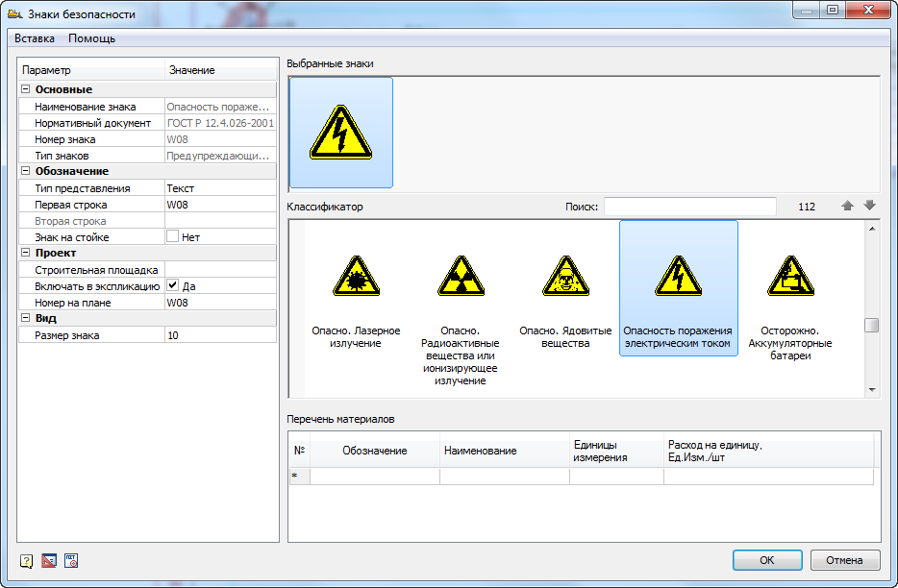This screenshot has width=898, height=588.
Task: Select the Наименование знака row
Action: pos(148,107)
